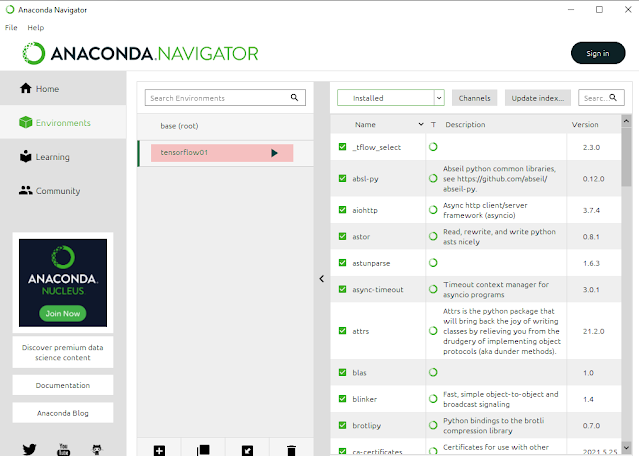Open the Documentation link
This screenshot has width=639, height=456.
click(63, 385)
